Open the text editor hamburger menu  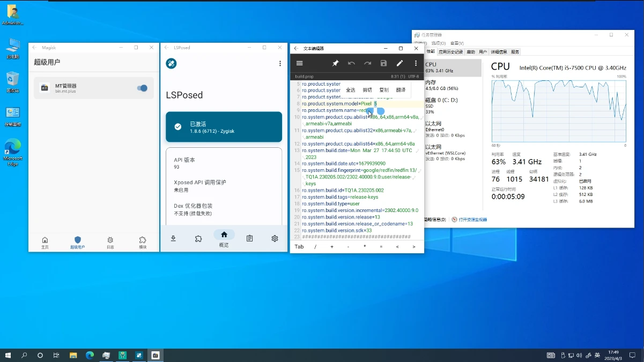(300, 63)
